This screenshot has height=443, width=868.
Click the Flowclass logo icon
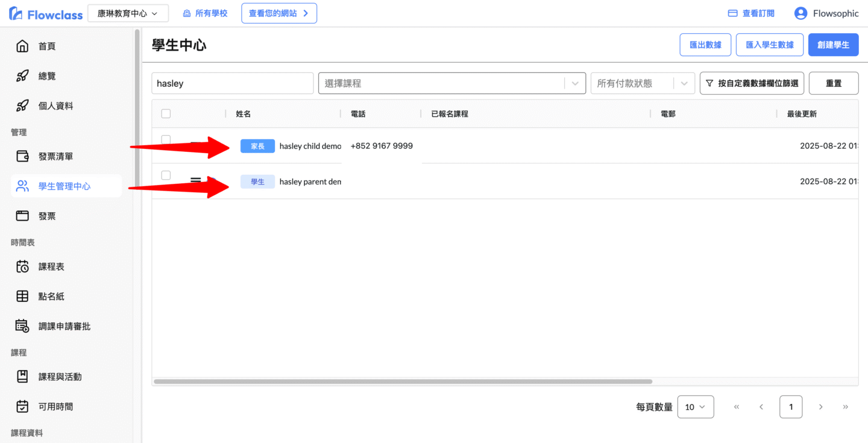pos(16,13)
